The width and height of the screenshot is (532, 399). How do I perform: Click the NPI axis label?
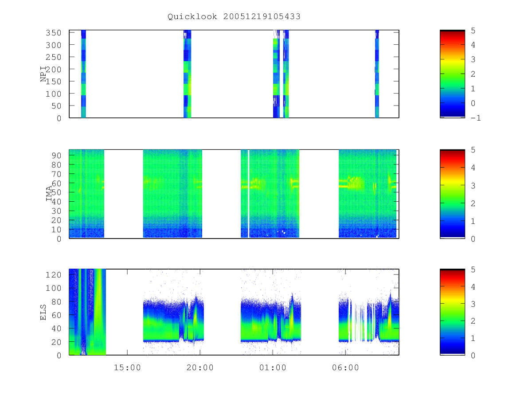pyautogui.click(x=43, y=74)
